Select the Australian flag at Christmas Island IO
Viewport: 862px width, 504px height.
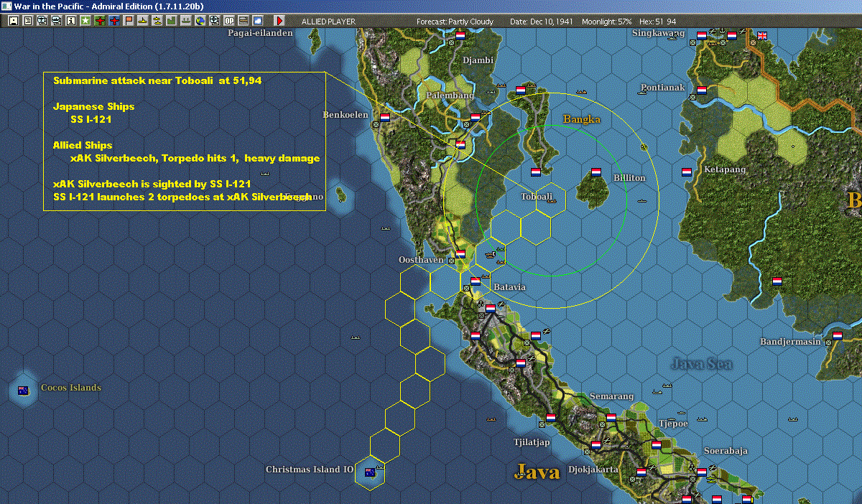point(370,472)
